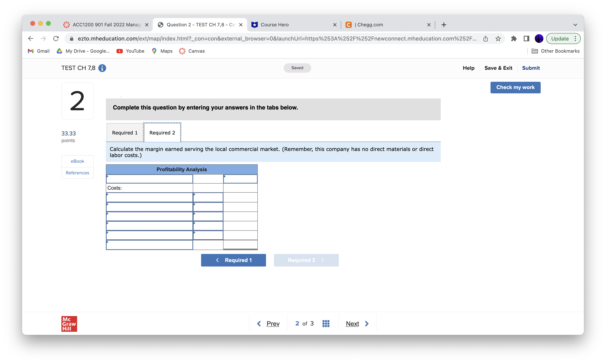This screenshot has height=364, width=606.
Task: Click the Check my work button
Action: pyautogui.click(x=515, y=87)
